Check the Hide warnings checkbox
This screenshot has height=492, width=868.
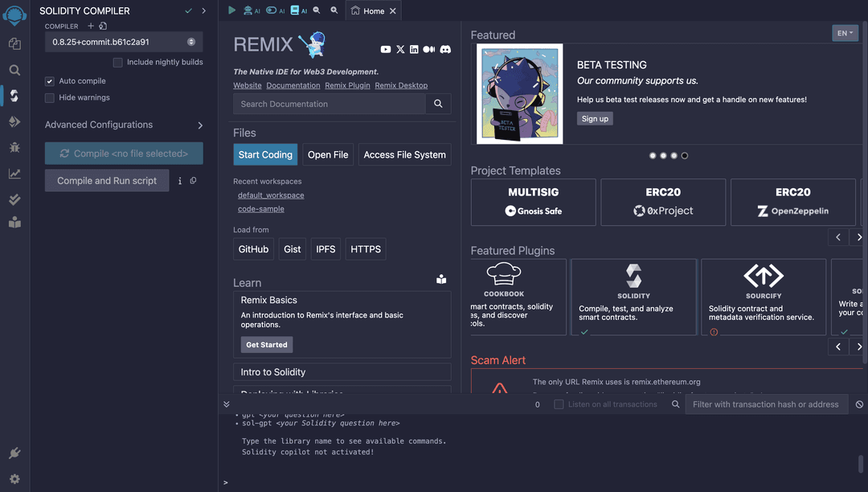[x=49, y=98]
